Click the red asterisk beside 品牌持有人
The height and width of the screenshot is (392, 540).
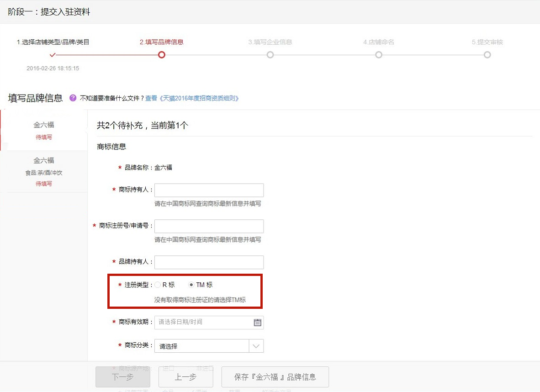coord(113,262)
